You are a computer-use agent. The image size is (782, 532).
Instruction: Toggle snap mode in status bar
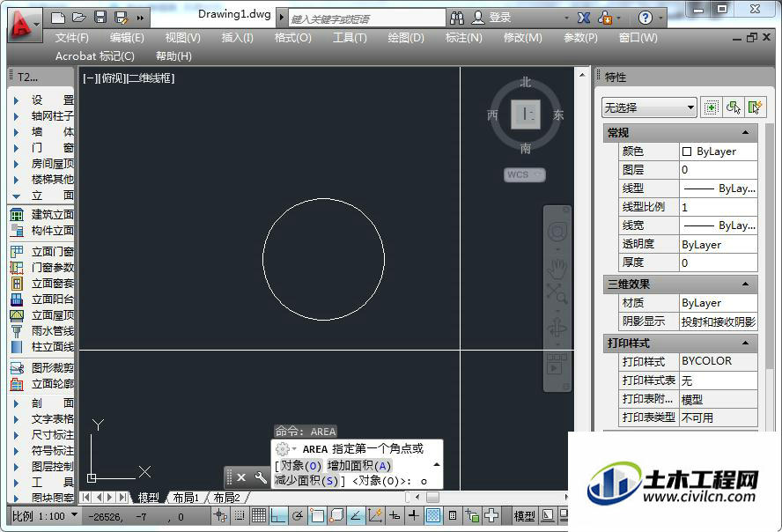(240, 515)
